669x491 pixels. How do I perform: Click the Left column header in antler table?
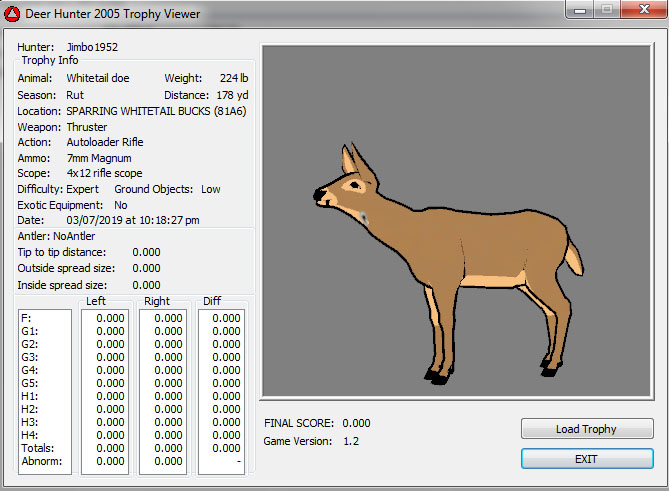(96, 300)
